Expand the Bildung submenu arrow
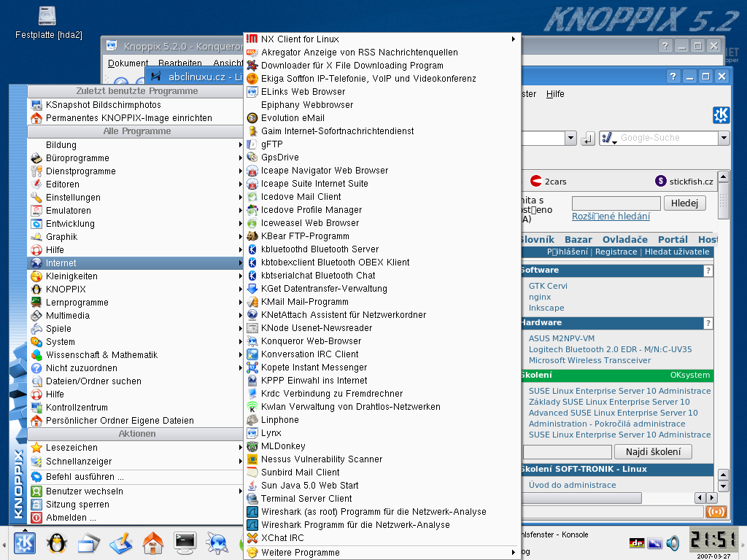Image resolution: width=747 pixels, height=560 pixels. pos(241,145)
